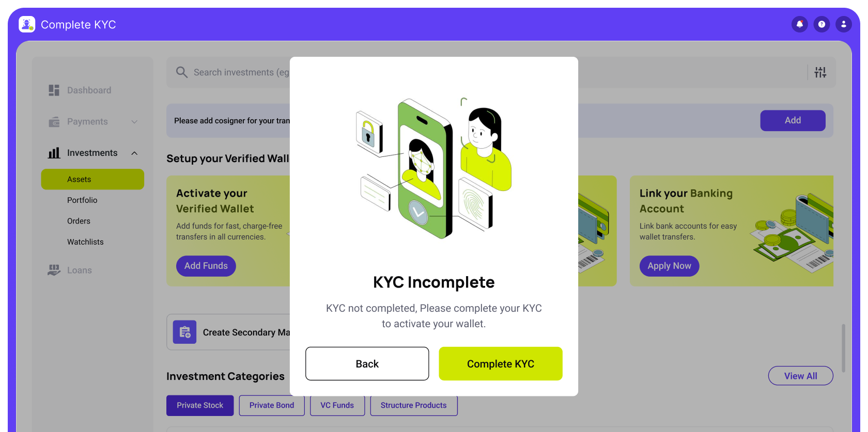868x432 pixels.
Task: Click the Apply Now button
Action: click(669, 266)
